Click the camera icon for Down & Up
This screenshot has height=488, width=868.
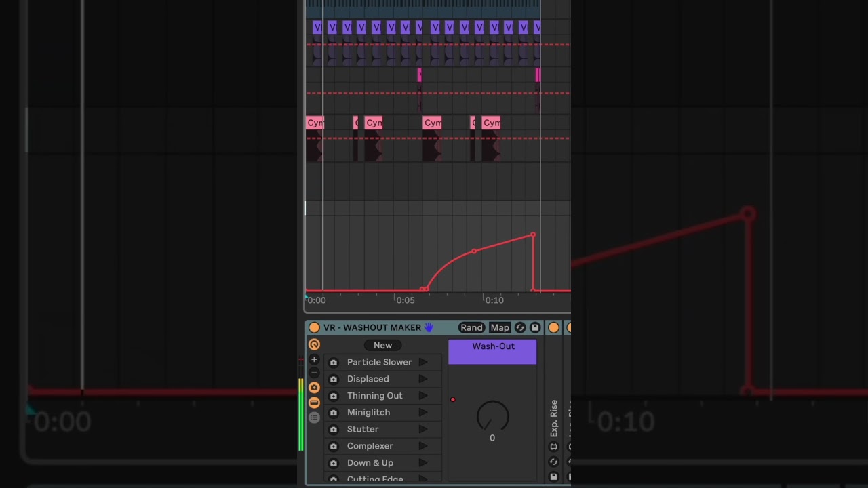tap(333, 463)
